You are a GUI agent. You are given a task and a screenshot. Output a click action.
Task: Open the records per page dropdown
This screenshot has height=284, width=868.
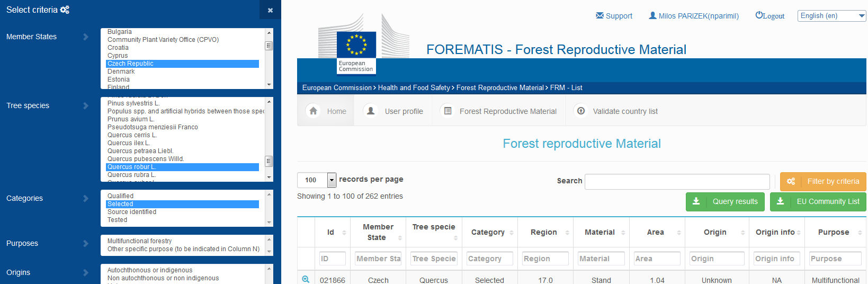click(x=317, y=180)
